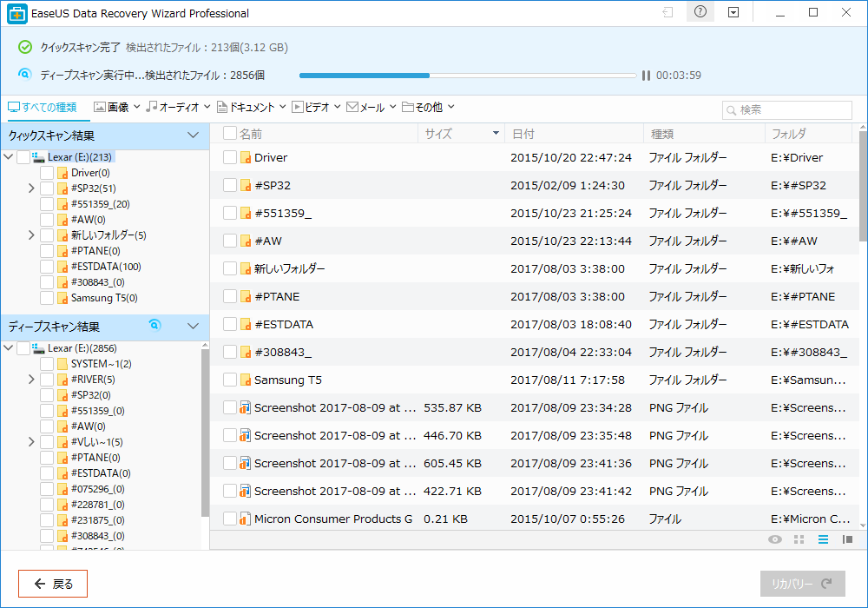Click the search magnifier icon

(731, 110)
